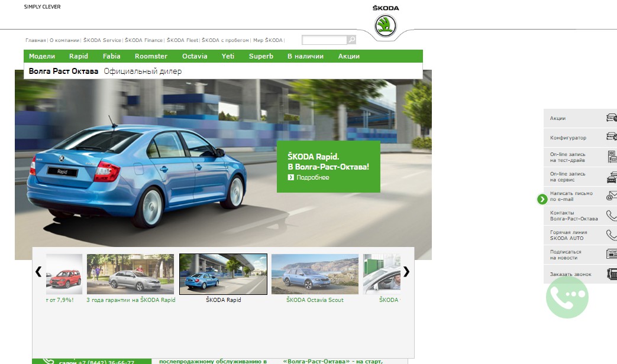Click the SIMPLY CLEVER slogan text
The height and width of the screenshot is (364, 617).
[x=42, y=6]
